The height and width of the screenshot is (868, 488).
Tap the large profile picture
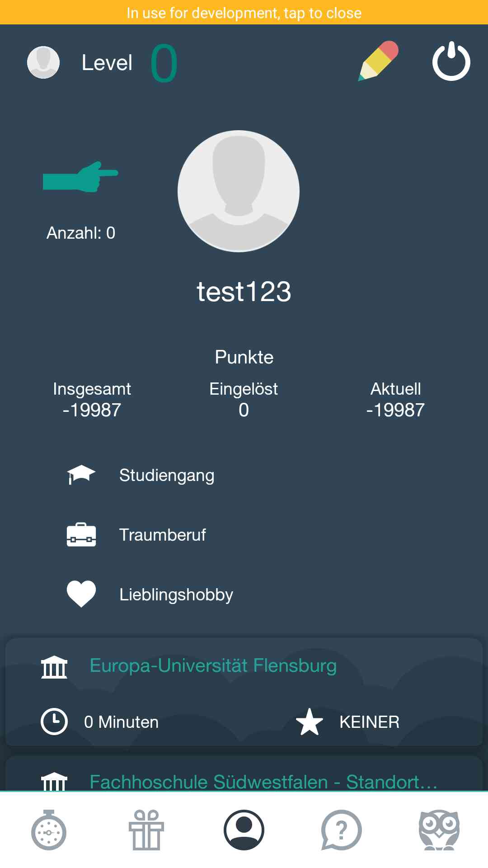click(239, 191)
